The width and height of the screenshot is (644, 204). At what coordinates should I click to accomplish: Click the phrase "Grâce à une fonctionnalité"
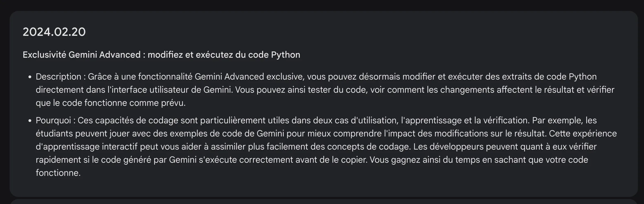point(140,77)
